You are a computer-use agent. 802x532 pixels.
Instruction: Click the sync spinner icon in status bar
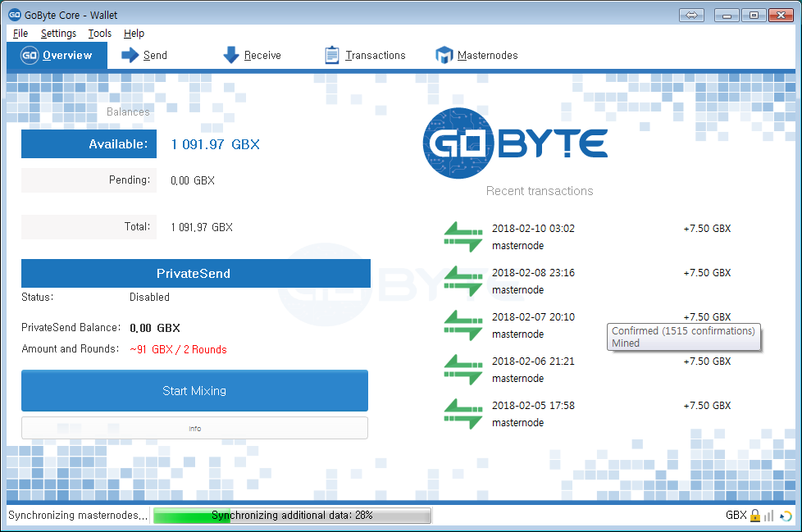click(x=786, y=516)
